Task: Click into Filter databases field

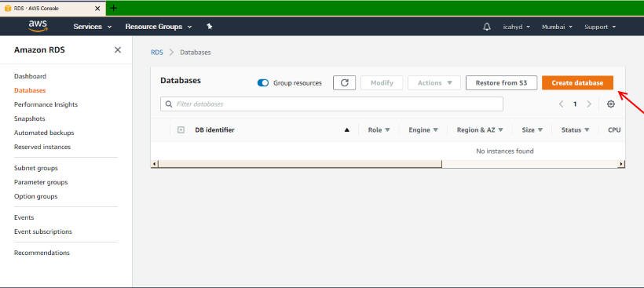Action: (x=331, y=104)
